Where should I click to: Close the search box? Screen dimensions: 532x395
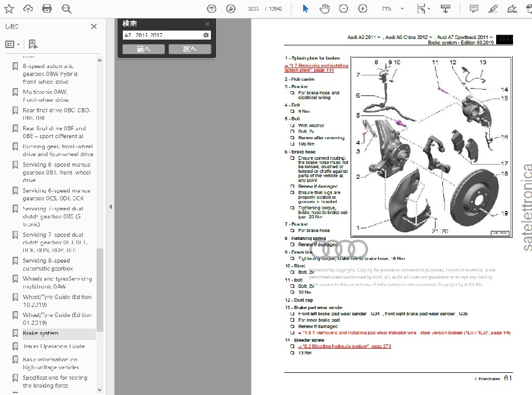(x=207, y=24)
